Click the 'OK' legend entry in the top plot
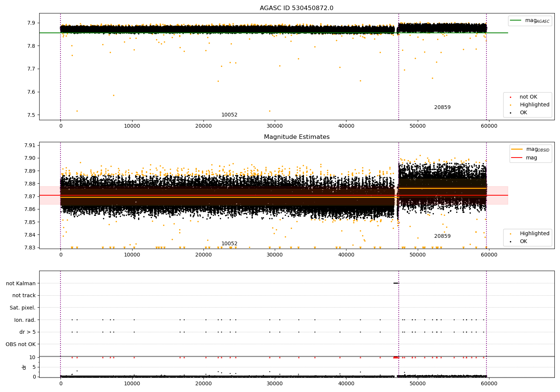The height and width of the screenshot is (392, 560). pyautogui.click(x=523, y=113)
